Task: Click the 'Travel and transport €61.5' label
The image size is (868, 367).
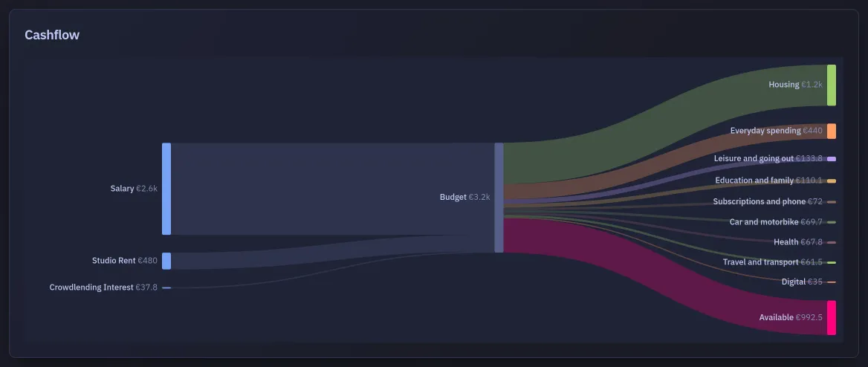Action: (x=773, y=262)
